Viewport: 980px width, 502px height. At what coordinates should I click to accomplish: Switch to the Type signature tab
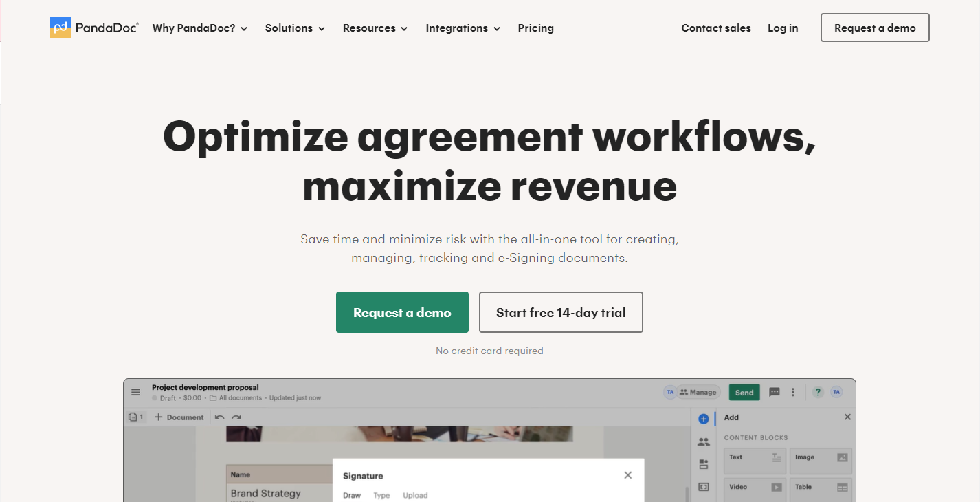(381, 495)
